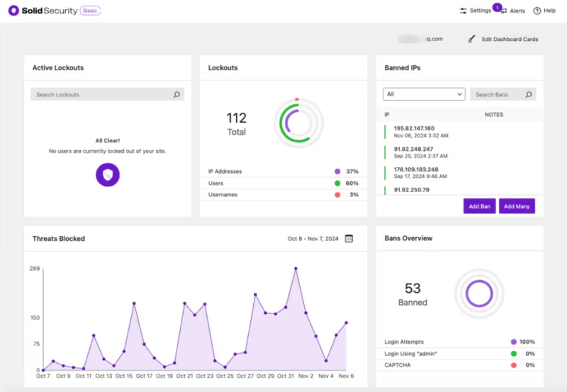Click the 112 Total lockouts figure
This screenshot has width=567, height=392.
click(237, 123)
